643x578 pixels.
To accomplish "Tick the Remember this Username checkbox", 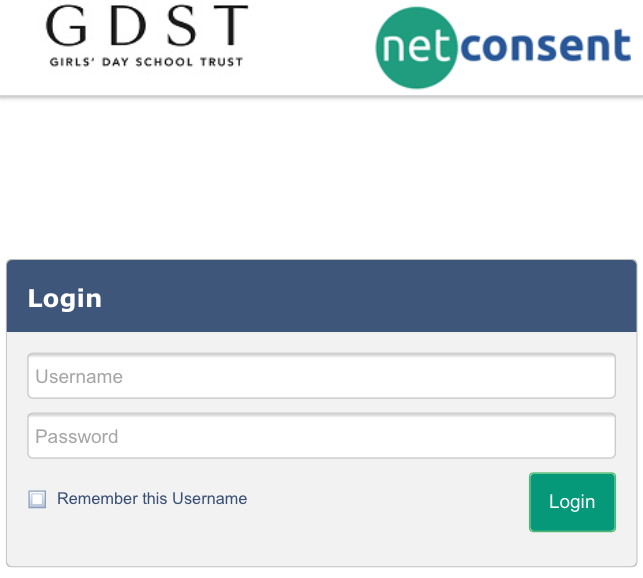I will [37, 499].
